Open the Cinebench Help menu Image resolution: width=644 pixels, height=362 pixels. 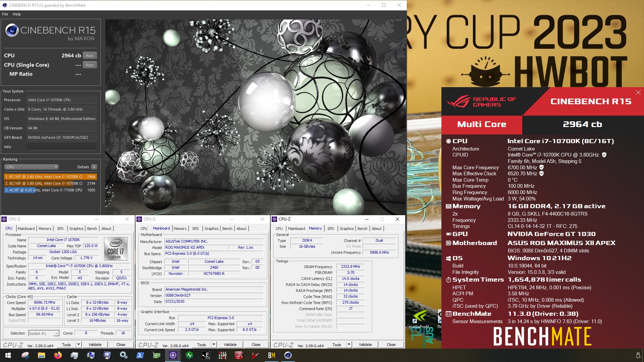click(17, 14)
